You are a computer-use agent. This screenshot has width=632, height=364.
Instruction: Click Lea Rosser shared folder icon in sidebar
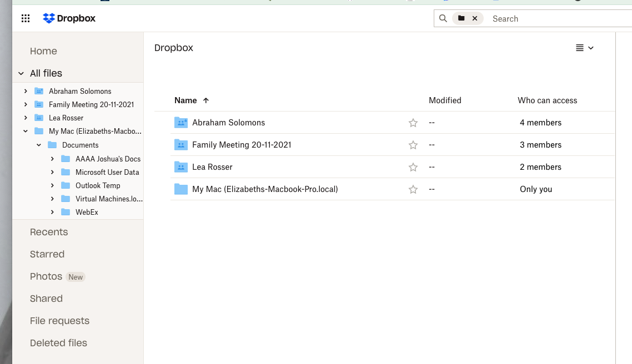(x=39, y=118)
